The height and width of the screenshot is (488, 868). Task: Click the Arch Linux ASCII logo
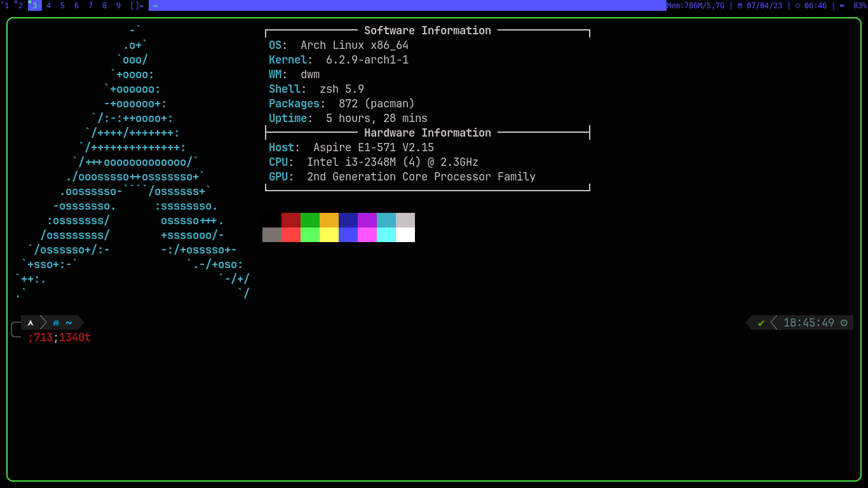pos(132,162)
